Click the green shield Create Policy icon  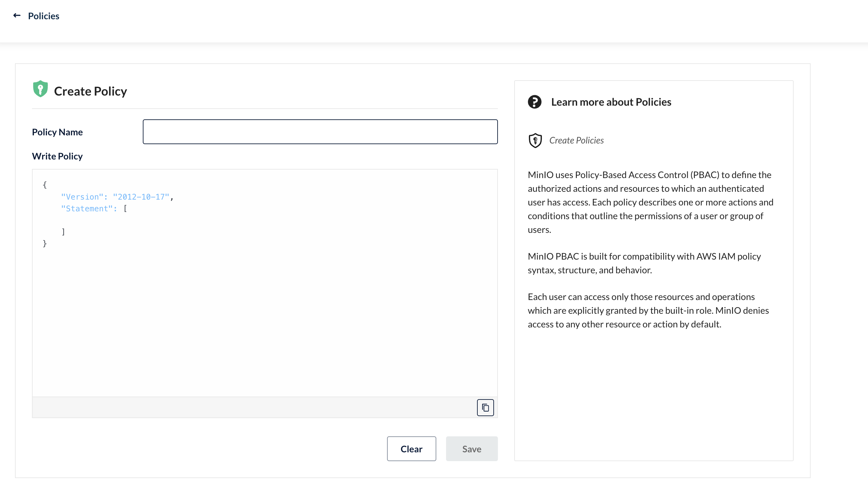(x=40, y=89)
